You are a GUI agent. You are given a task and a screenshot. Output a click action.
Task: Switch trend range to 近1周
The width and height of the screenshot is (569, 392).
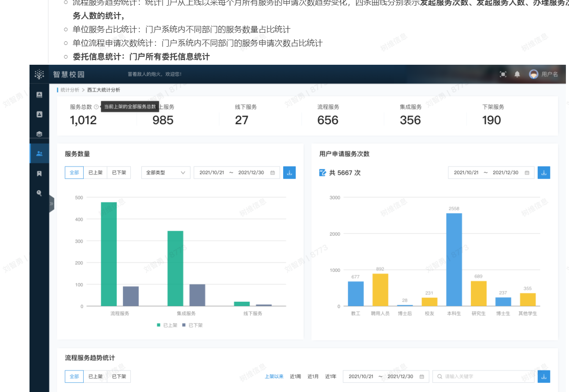click(295, 377)
